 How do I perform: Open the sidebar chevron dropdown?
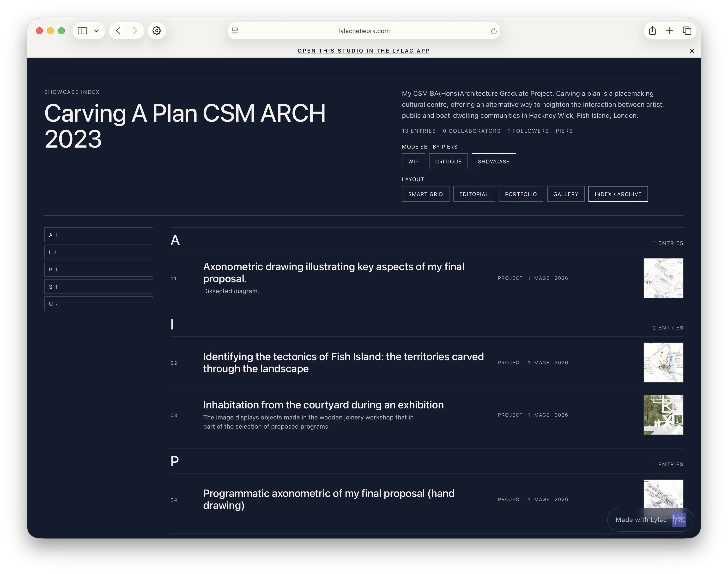pos(97,30)
